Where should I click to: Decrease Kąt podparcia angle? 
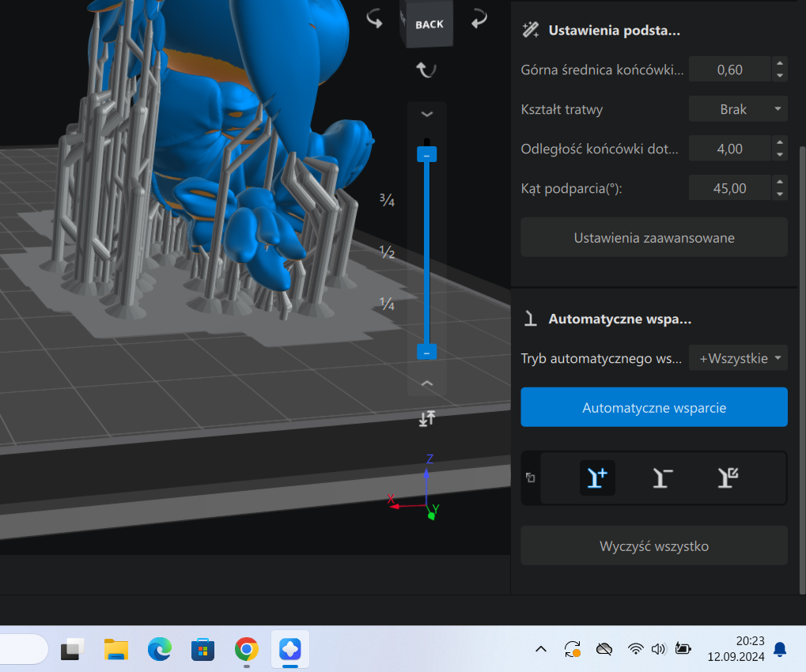[x=779, y=194]
